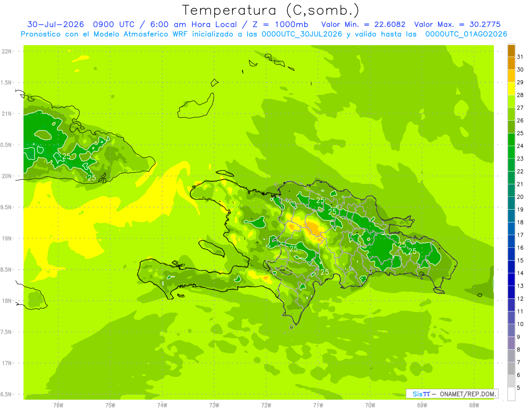Click the '29' color bar label

(520, 82)
